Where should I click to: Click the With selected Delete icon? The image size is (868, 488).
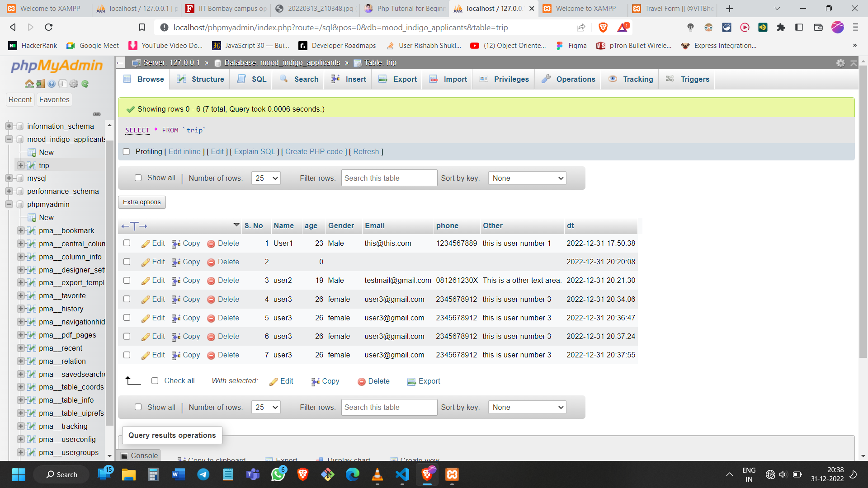point(361,381)
